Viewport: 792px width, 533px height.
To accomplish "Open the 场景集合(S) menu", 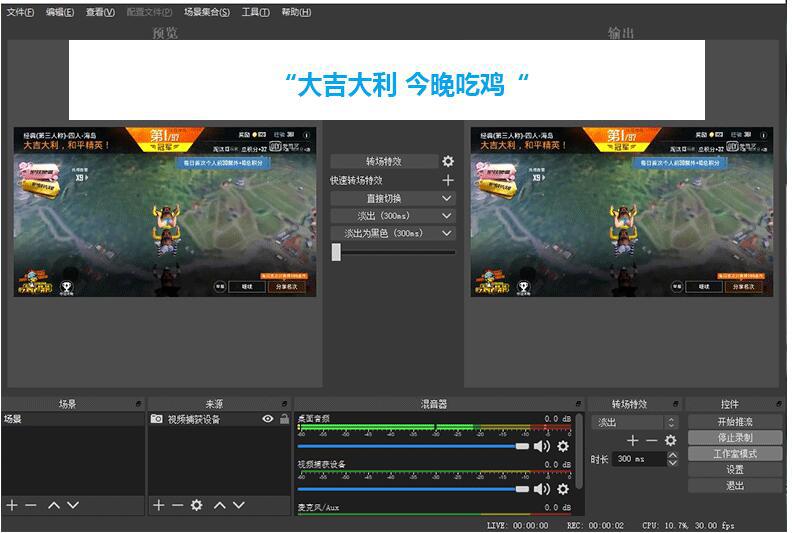I will click(207, 12).
